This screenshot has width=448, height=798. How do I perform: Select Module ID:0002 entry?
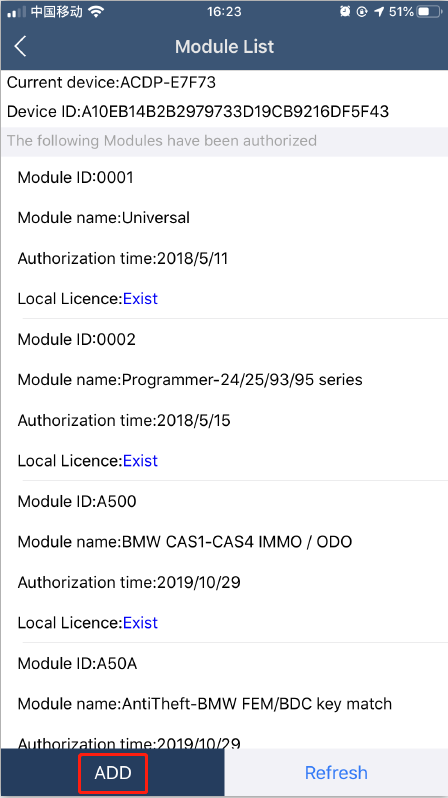(76, 339)
